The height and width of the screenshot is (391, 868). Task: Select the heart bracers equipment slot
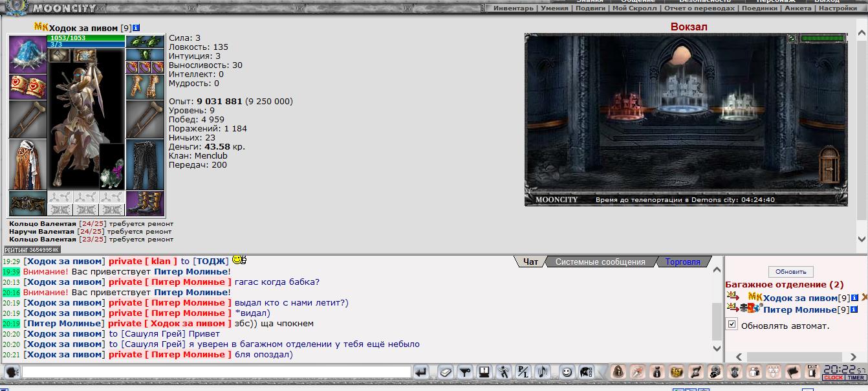point(28,87)
